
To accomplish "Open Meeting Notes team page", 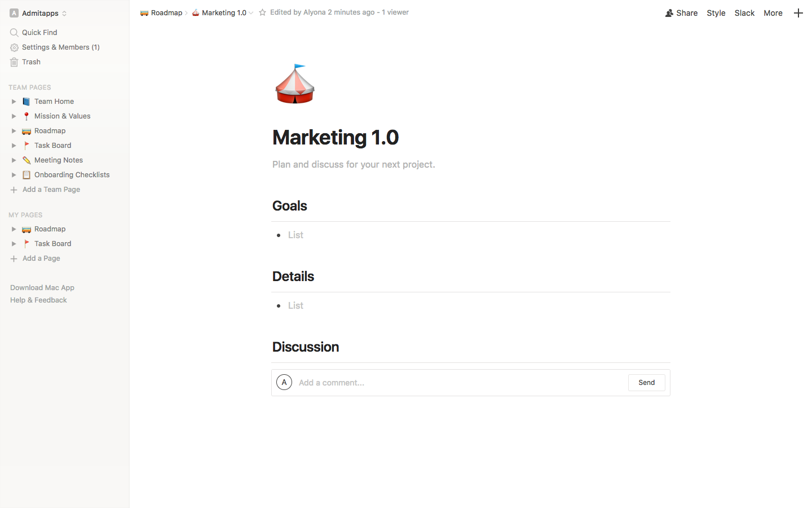I will (x=58, y=160).
